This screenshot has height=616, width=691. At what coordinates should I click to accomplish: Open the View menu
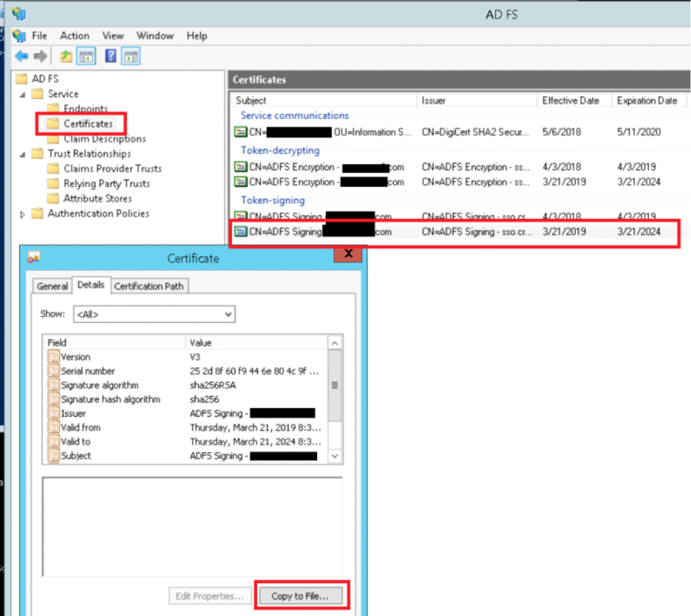point(112,36)
